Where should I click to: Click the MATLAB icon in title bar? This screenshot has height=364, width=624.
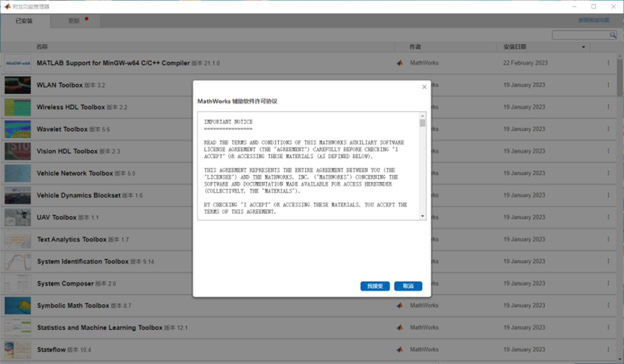click(8, 7)
